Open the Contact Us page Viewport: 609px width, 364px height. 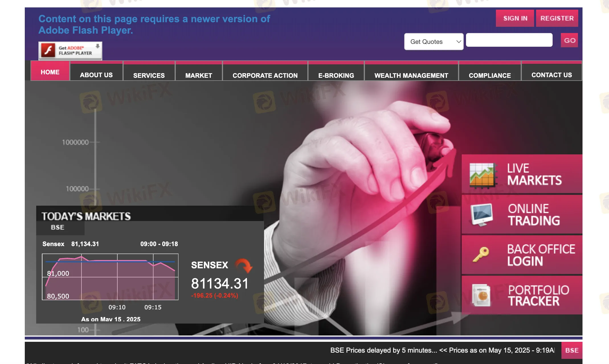551,75
